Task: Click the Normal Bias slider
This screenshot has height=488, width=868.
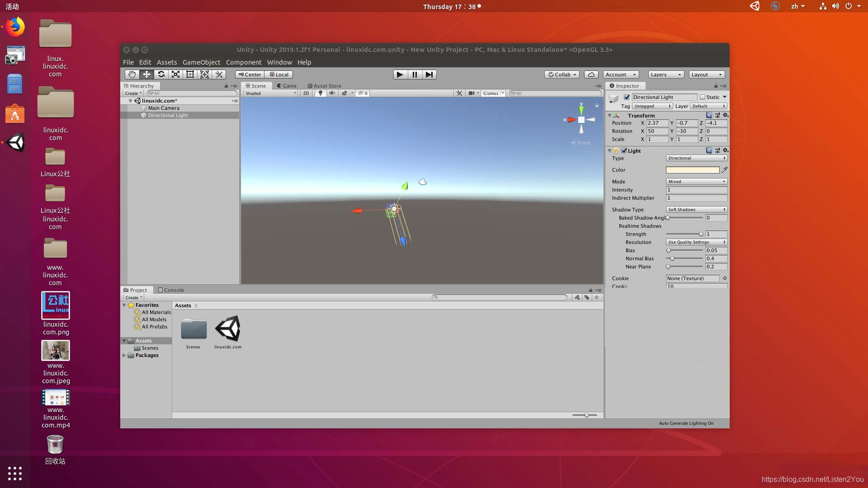Action: click(684, 258)
